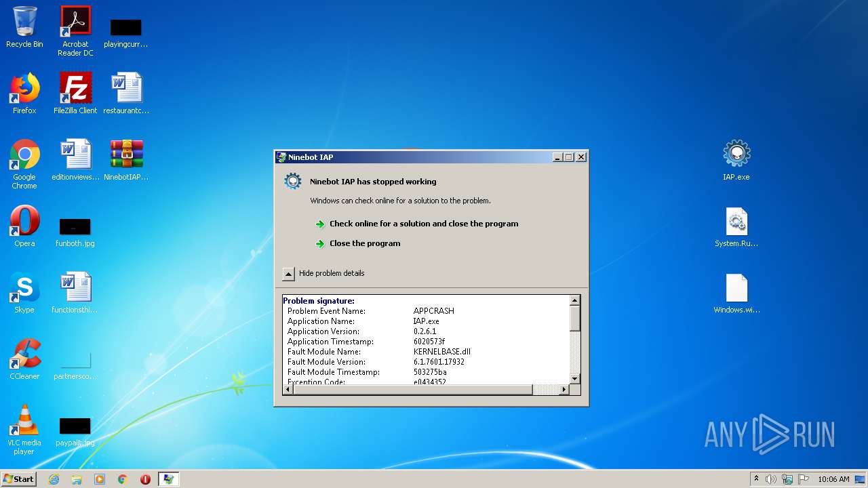Open Chrome from the taskbar

click(x=123, y=479)
